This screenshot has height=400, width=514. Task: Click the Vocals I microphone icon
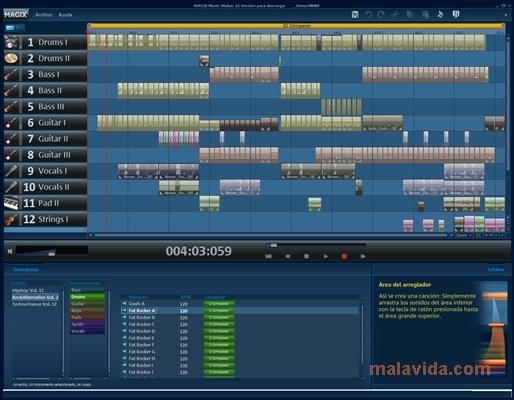(x=11, y=171)
